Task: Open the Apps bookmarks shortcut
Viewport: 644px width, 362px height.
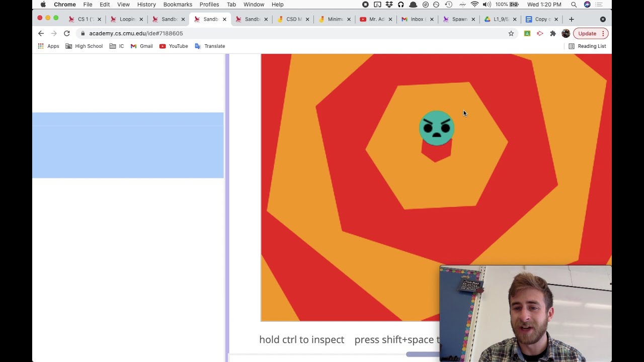Action: [x=48, y=46]
